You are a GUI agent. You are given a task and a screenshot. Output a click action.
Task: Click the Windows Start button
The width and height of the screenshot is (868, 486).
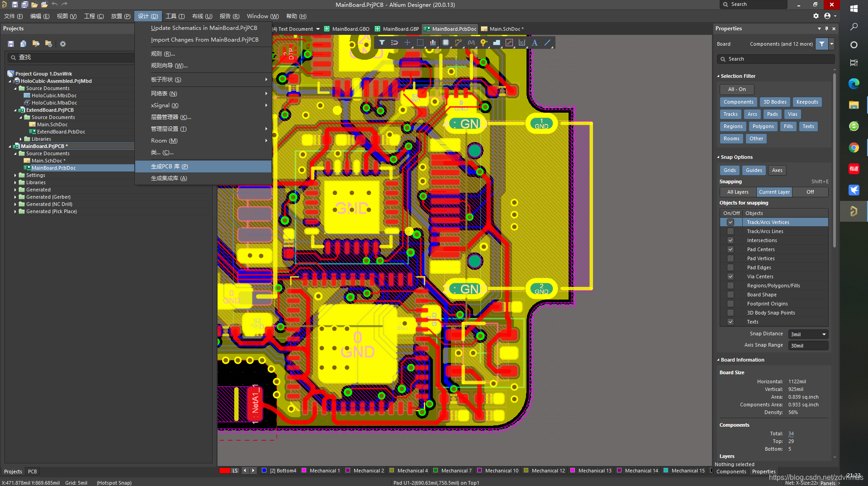[854, 8]
